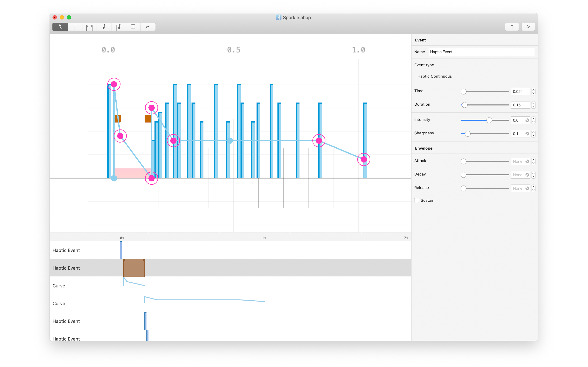Select the continuous haptic bracket tool

point(89,27)
